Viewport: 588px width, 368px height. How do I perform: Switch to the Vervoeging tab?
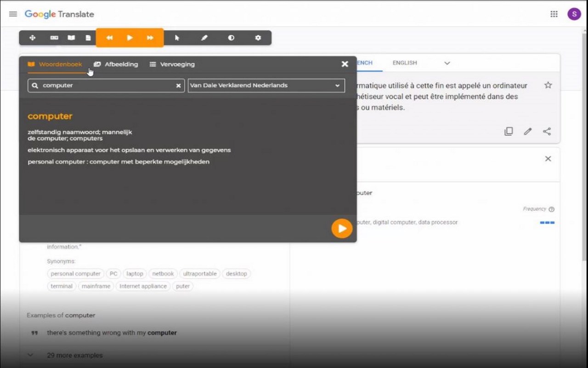click(x=172, y=64)
